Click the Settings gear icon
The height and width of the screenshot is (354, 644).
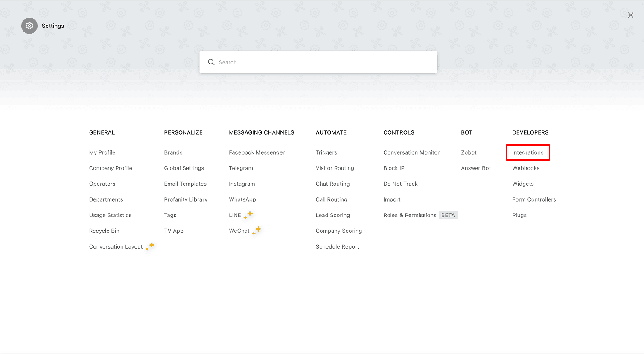coord(29,26)
